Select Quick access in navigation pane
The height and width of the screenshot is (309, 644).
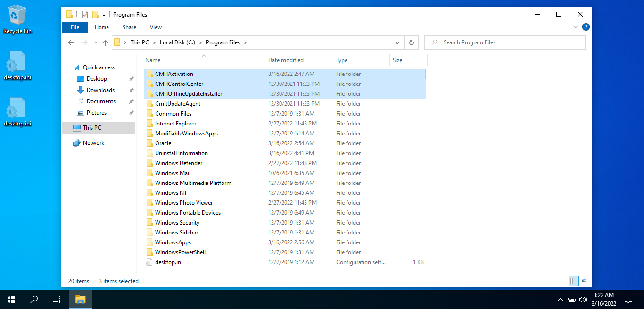click(x=99, y=67)
